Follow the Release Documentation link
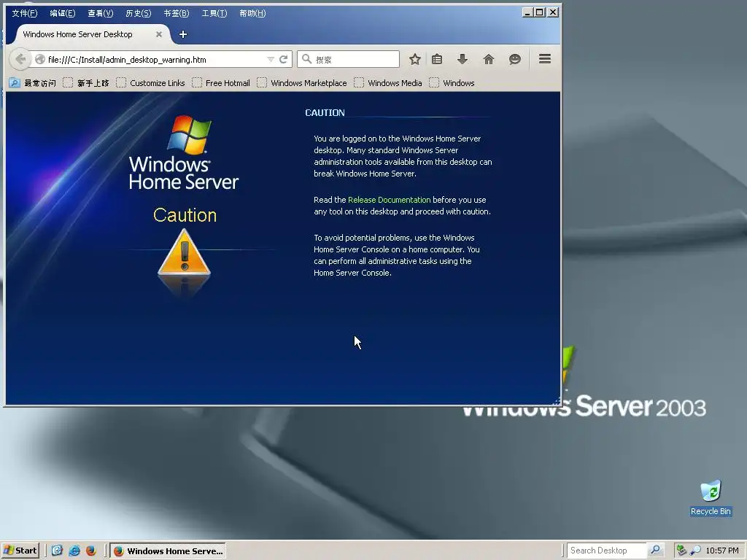 (x=390, y=200)
